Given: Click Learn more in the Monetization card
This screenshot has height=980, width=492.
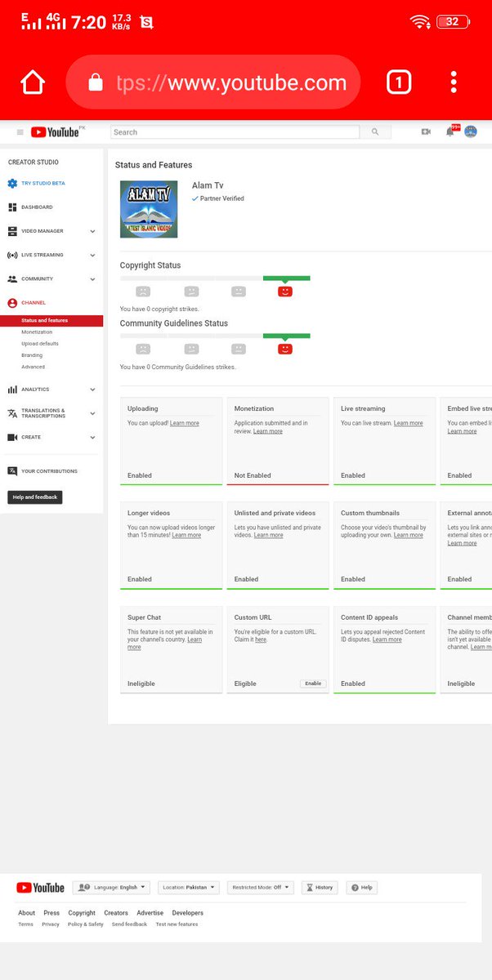Looking at the screenshot, I should coord(268,431).
